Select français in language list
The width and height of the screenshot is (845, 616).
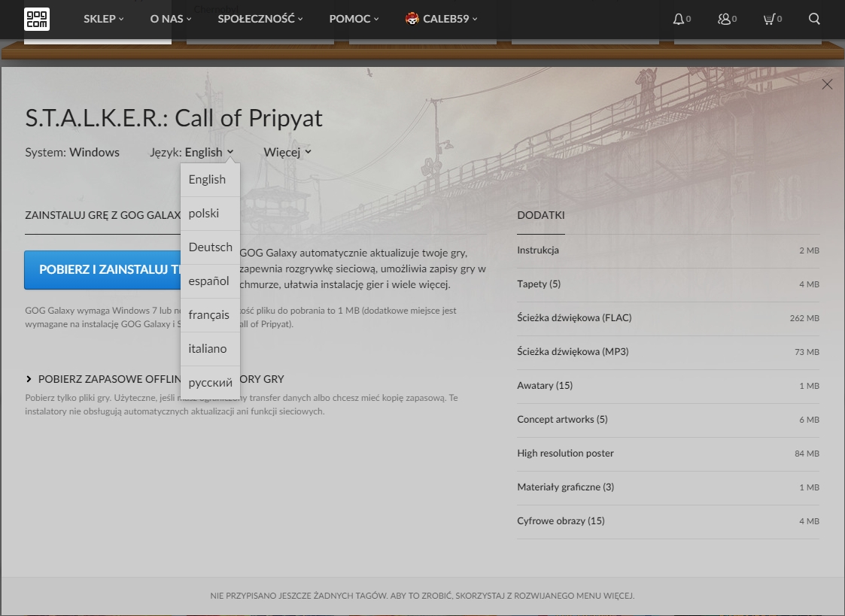tap(210, 316)
